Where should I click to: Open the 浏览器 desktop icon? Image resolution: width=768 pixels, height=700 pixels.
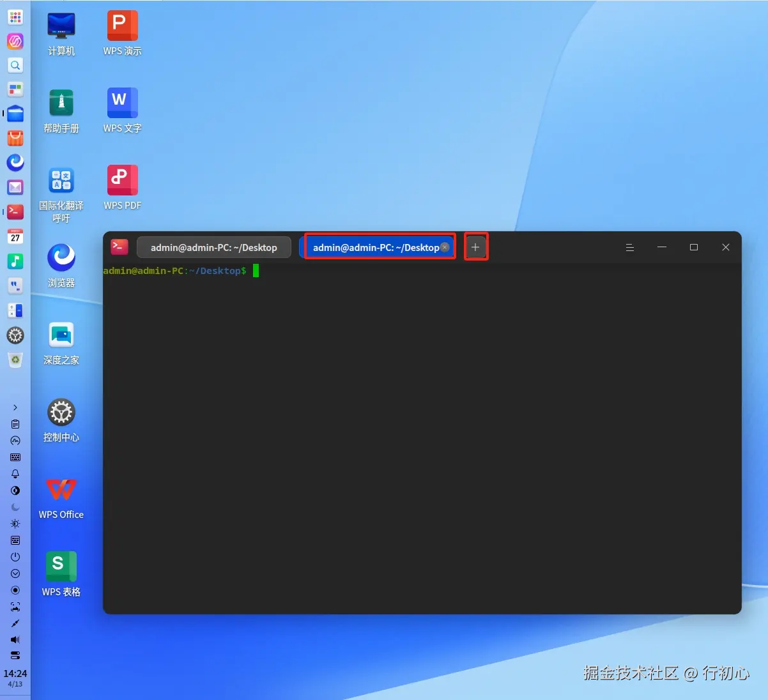click(x=61, y=266)
